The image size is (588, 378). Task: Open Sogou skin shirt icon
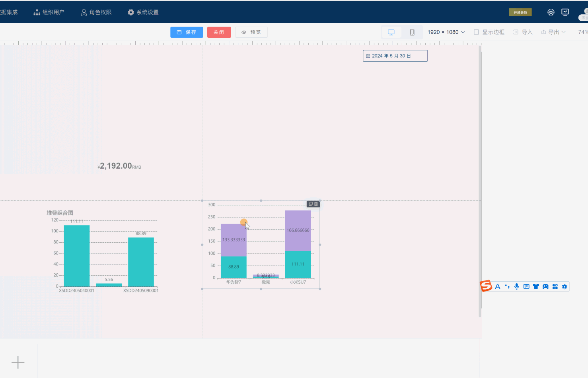coord(536,286)
